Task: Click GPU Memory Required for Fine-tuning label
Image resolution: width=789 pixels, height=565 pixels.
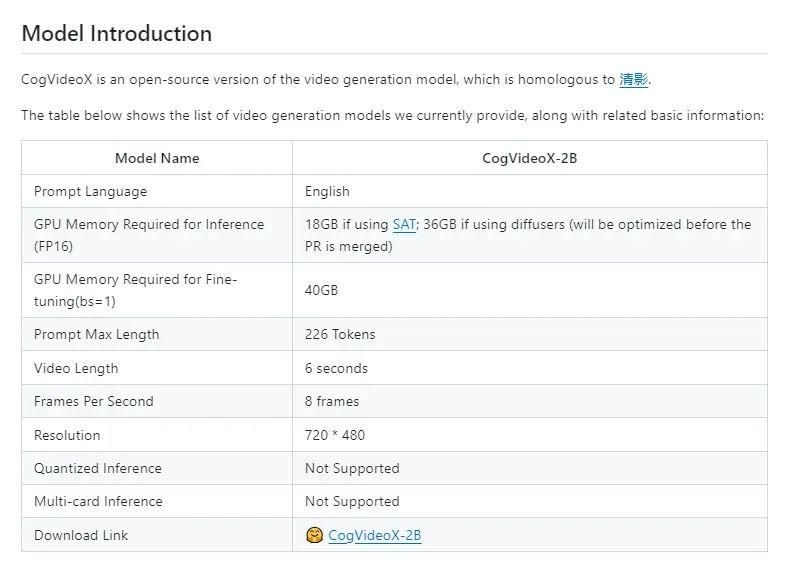Action: click(135, 290)
